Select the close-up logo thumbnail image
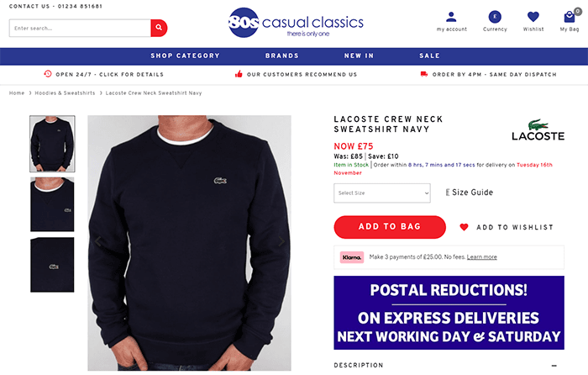This screenshot has height=375, width=588. pos(52,265)
